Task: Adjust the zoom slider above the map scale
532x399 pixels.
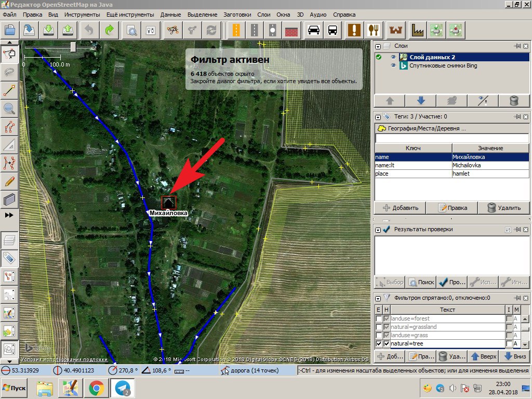Action: [73, 47]
